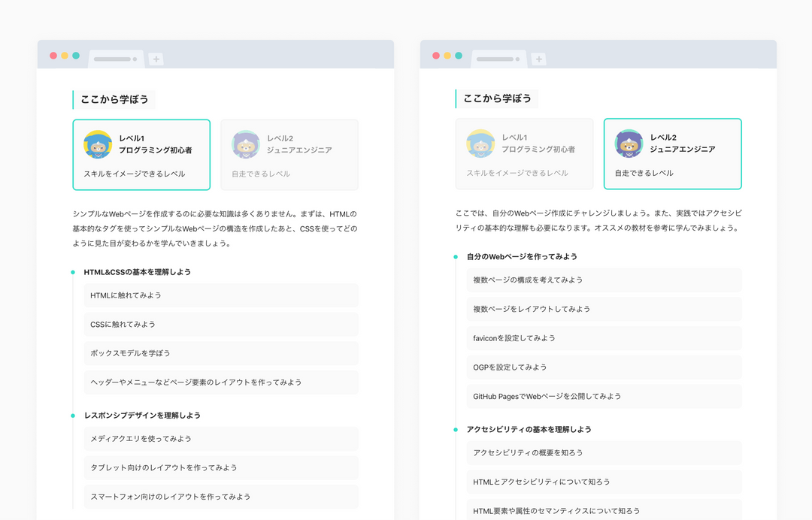The image size is (812, 520).
Task: Click the green dot in right browser window
Action: (x=459, y=56)
